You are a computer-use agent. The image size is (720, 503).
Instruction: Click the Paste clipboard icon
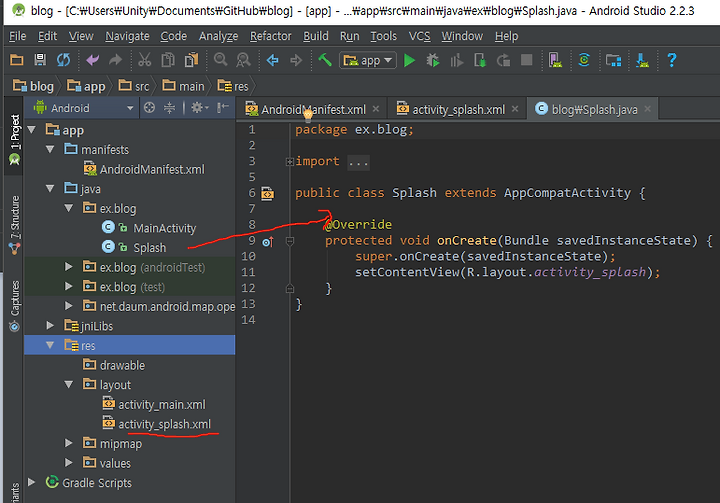click(x=191, y=60)
